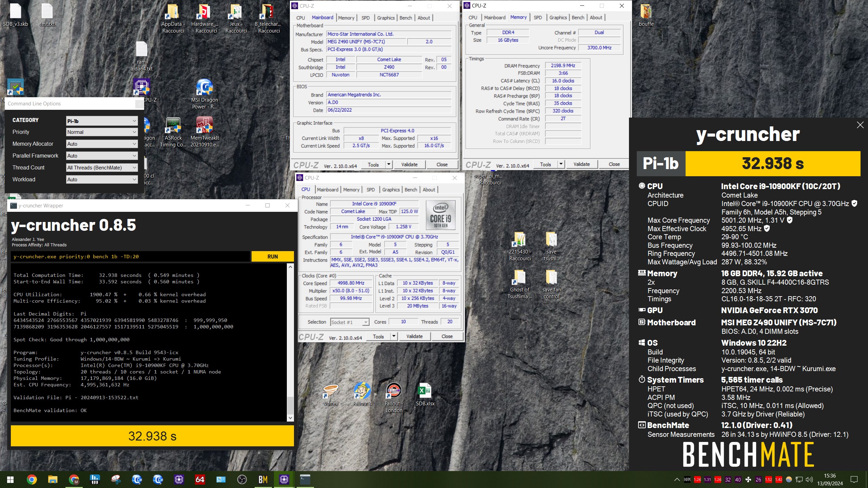Select Memory tab in the CPU tab CPU-Z window

351,189
